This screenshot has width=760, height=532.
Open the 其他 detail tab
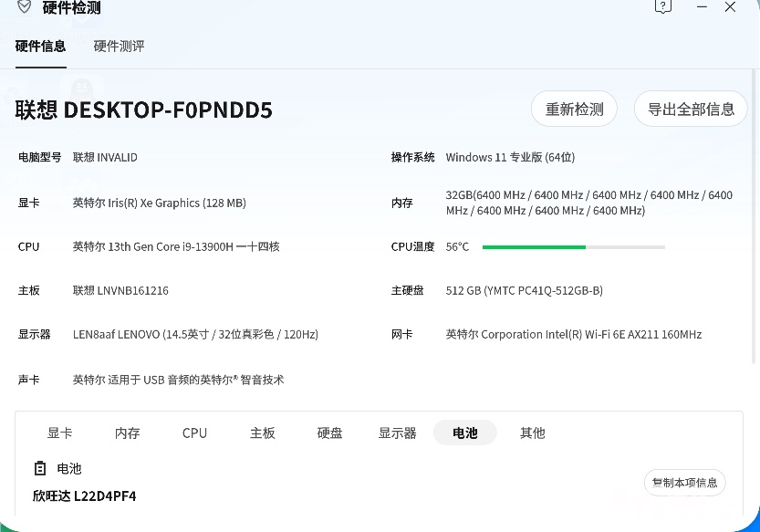click(x=533, y=433)
